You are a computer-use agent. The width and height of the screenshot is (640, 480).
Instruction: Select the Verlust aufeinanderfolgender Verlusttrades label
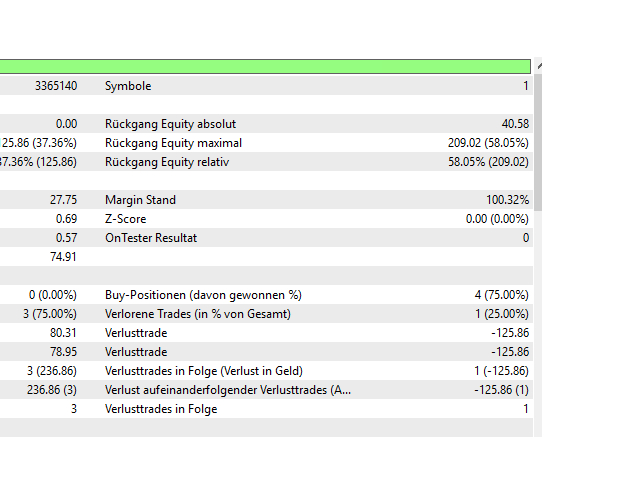228,390
